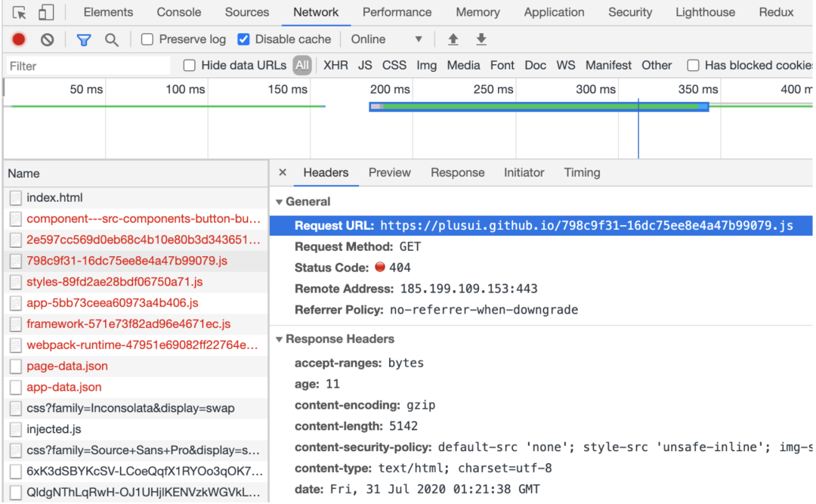Select the css?family=Inconsolata&display=swap request

click(136, 408)
